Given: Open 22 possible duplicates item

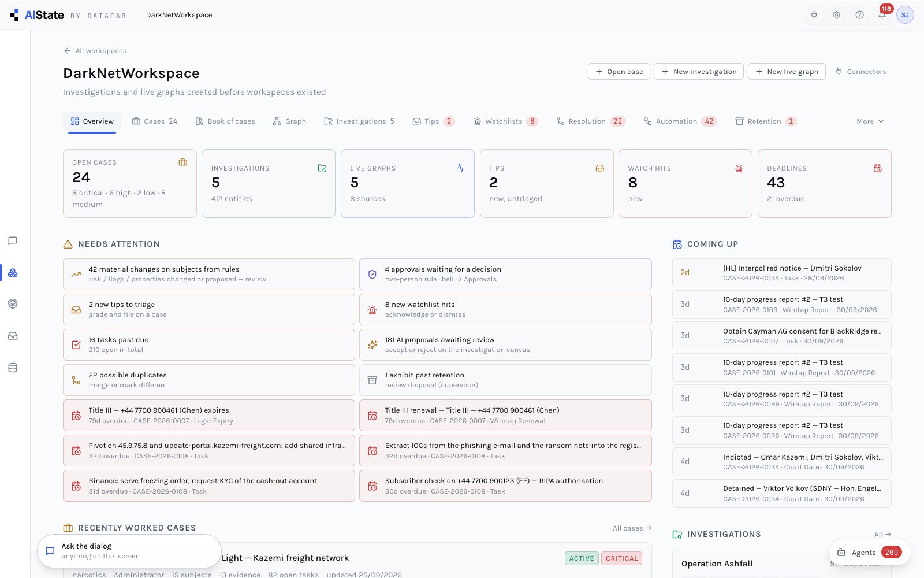Looking at the screenshot, I should pyautogui.click(x=209, y=380).
